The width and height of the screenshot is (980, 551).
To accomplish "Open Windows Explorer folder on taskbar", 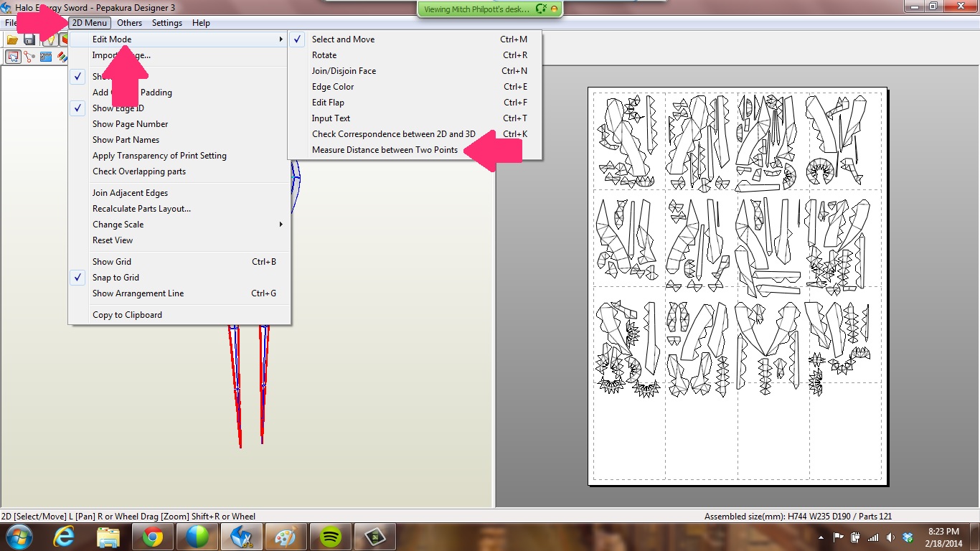I will (x=108, y=537).
